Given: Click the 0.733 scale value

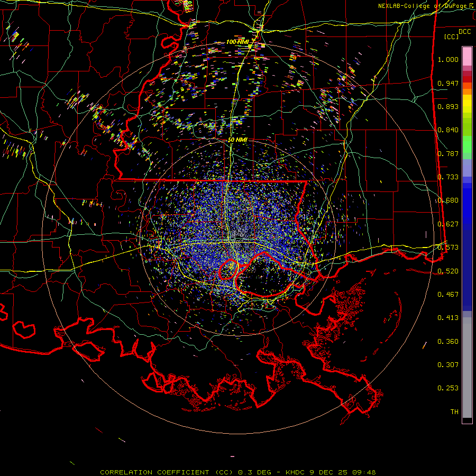Looking at the screenshot, I should [x=448, y=177].
